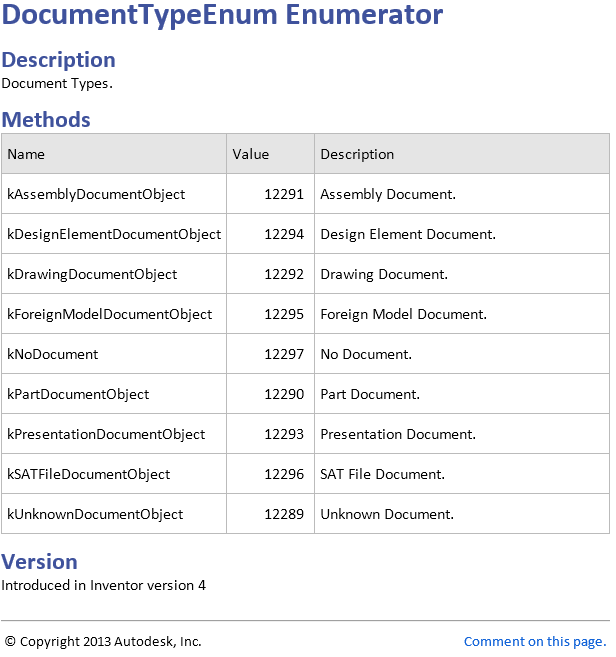This screenshot has width=616, height=657.
Task: Click the Description column header in table
Action: point(357,154)
